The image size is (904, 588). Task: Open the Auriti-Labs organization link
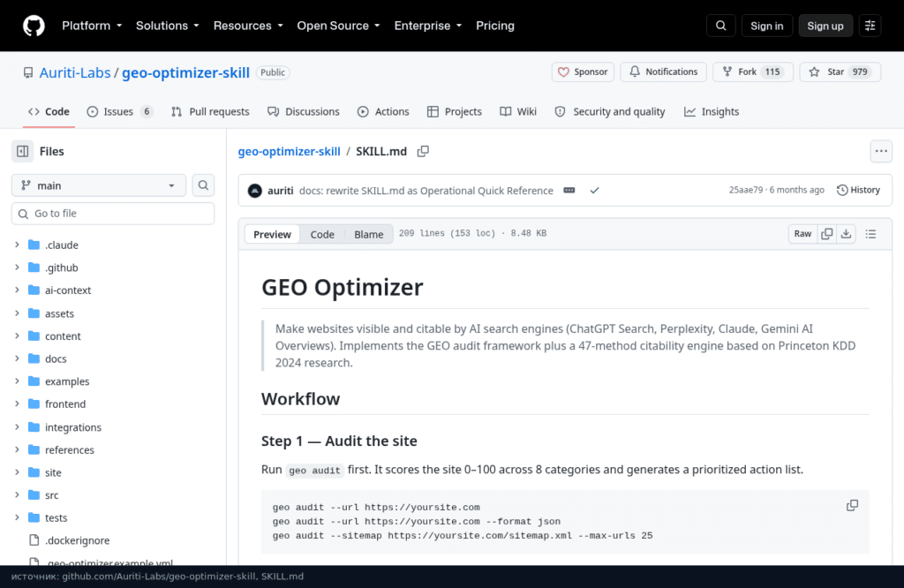tap(75, 72)
